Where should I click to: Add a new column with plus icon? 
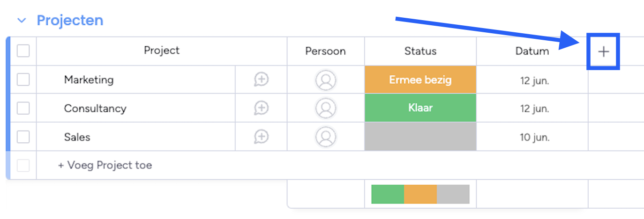[x=604, y=51]
